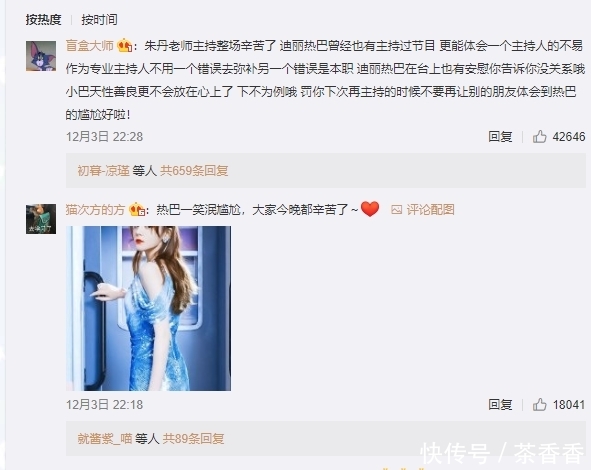Open username 猫次方的方 profile
Image resolution: width=591 pixels, height=470 pixels.
point(95,210)
